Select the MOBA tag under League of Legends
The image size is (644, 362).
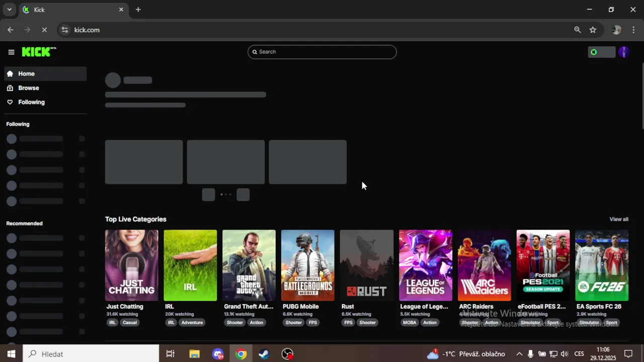(x=410, y=323)
